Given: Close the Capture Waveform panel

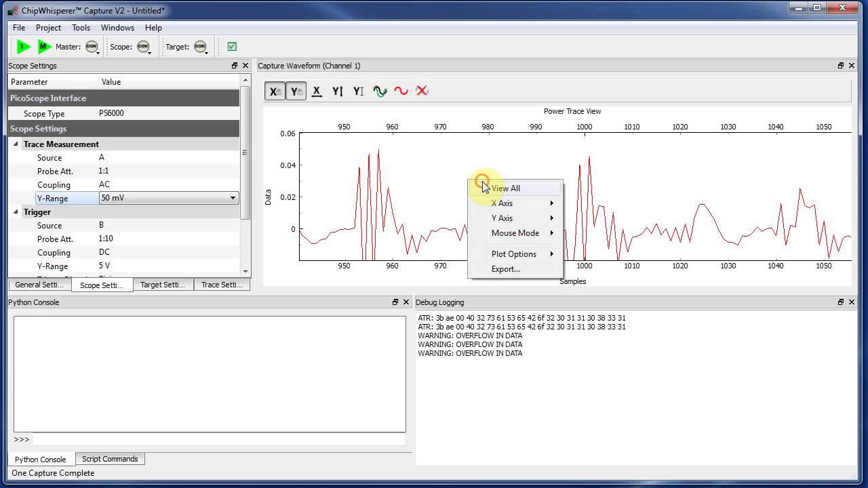Looking at the screenshot, I should [852, 66].
